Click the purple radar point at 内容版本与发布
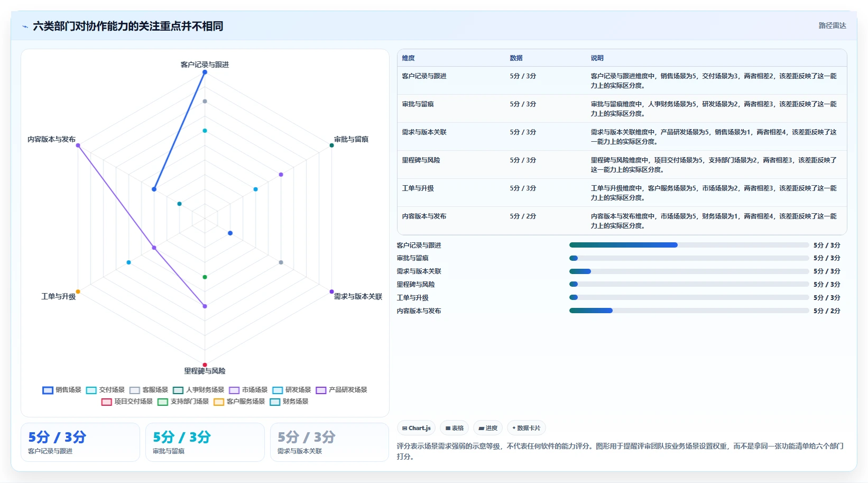Viewport: 868px width, 483px height. click(x=78, y=145)
